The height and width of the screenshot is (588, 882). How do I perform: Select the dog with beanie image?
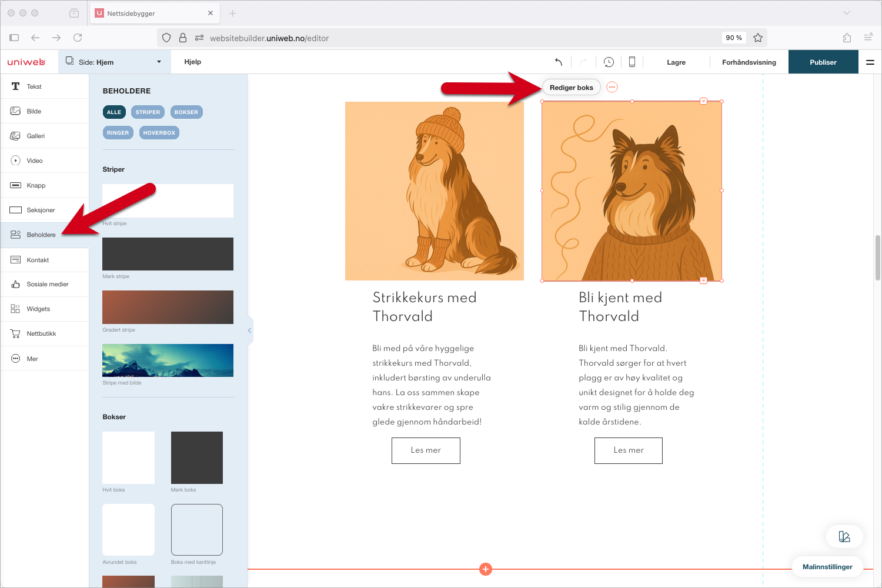(x=435, y=191)
